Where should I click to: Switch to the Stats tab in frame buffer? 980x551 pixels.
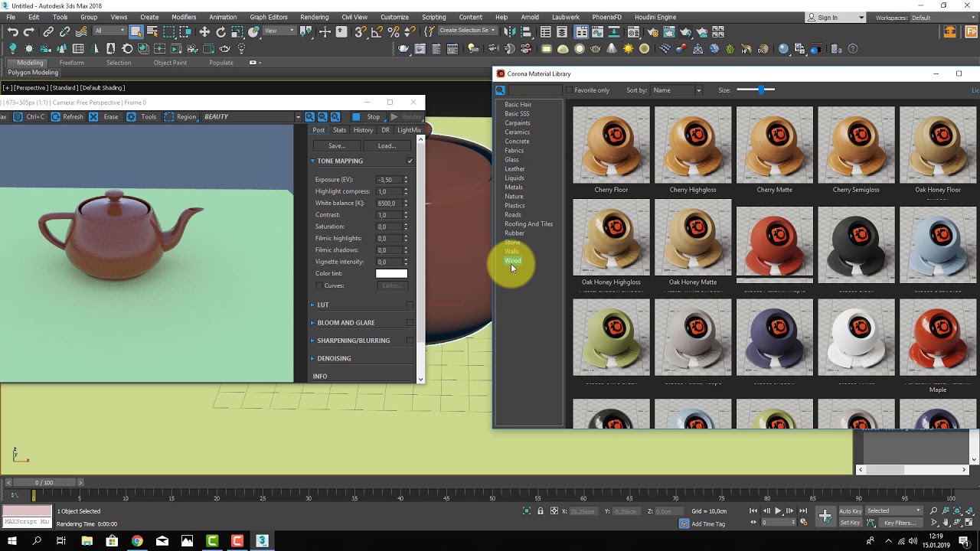click(340, 130)
